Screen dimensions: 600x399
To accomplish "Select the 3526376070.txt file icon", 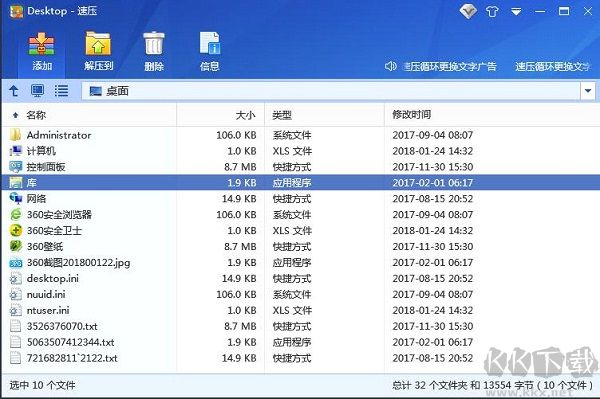I will pyautogui.click(x=15, y=326).
